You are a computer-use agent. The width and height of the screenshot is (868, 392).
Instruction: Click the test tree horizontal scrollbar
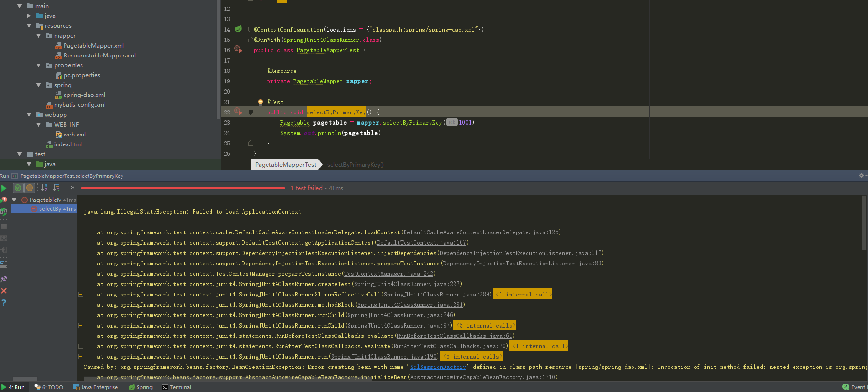(24, 379)
